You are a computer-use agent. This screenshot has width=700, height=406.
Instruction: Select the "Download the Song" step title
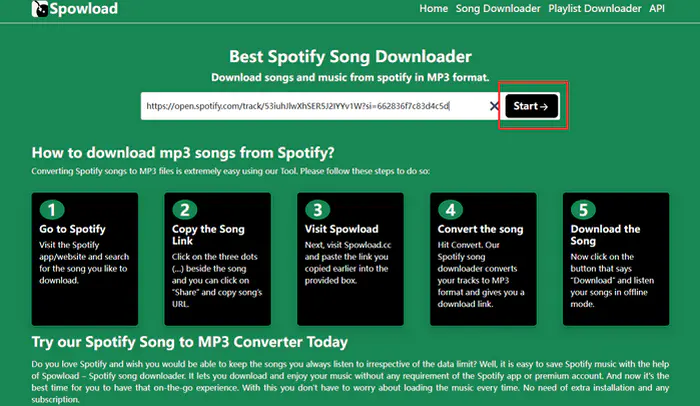tap(607, 236)
